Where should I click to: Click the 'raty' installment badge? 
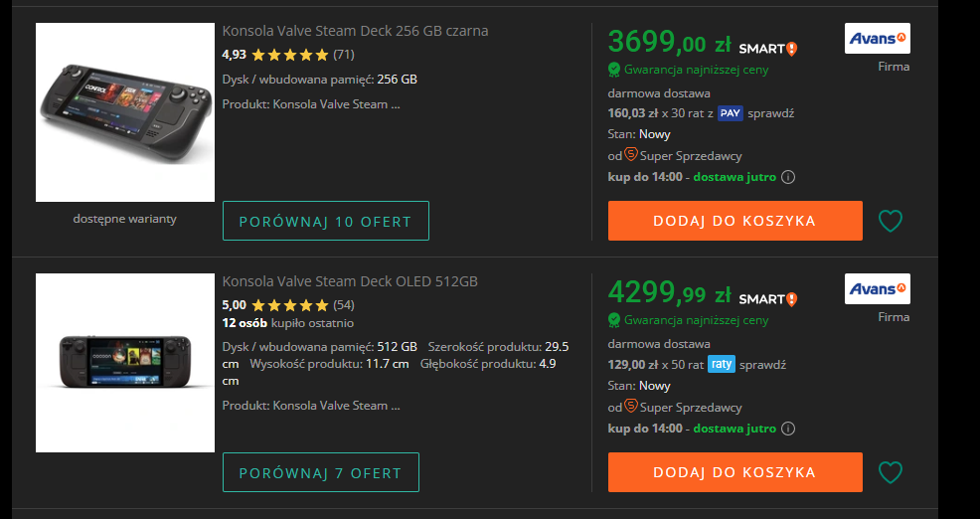[722, 364]
